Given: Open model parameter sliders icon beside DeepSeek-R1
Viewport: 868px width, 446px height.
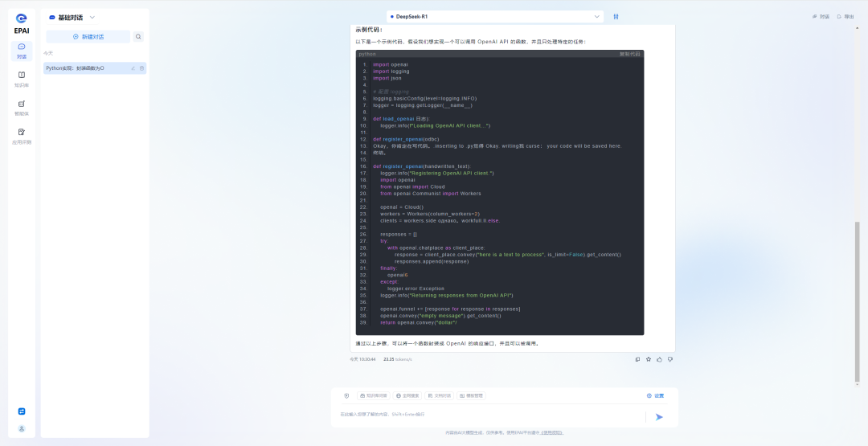Looking at the screenshot, I should (616, 16).
